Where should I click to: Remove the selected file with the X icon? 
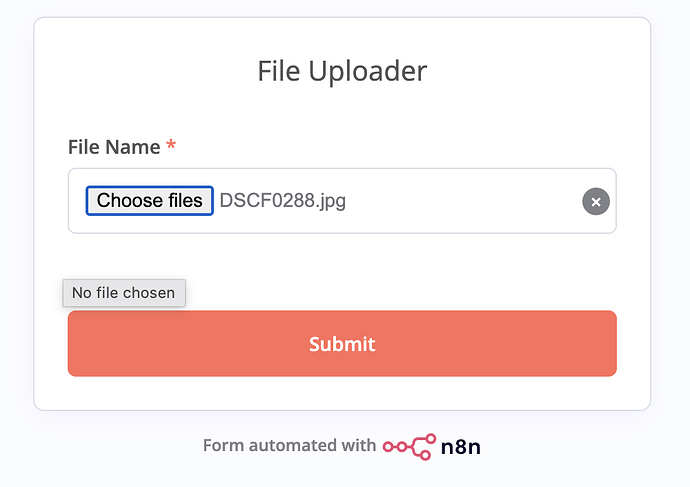click(596, 202)
